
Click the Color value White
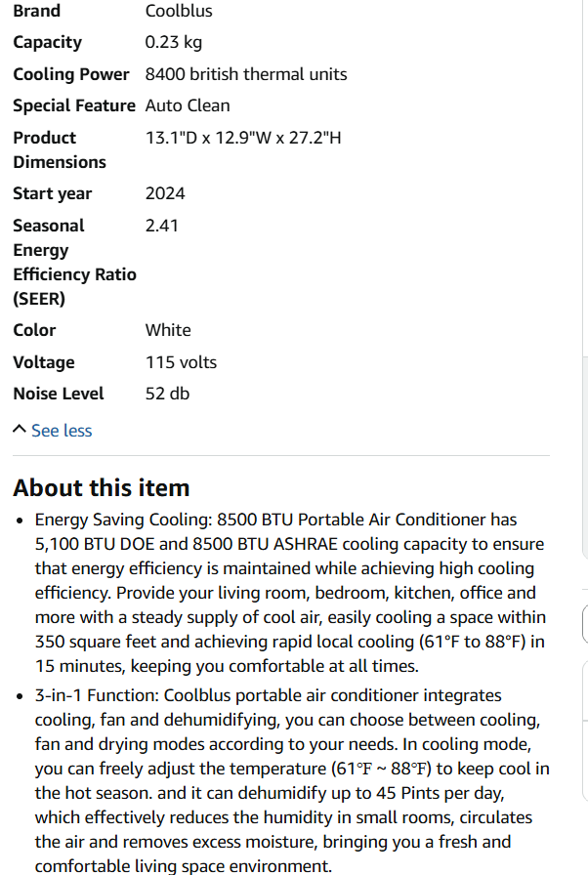point(168,330)
